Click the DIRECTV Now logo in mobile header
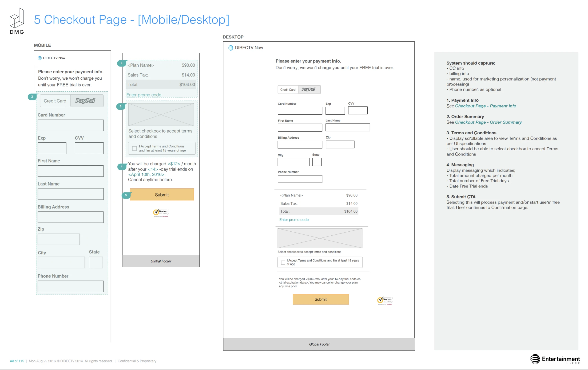 click(x=52, y=58)
